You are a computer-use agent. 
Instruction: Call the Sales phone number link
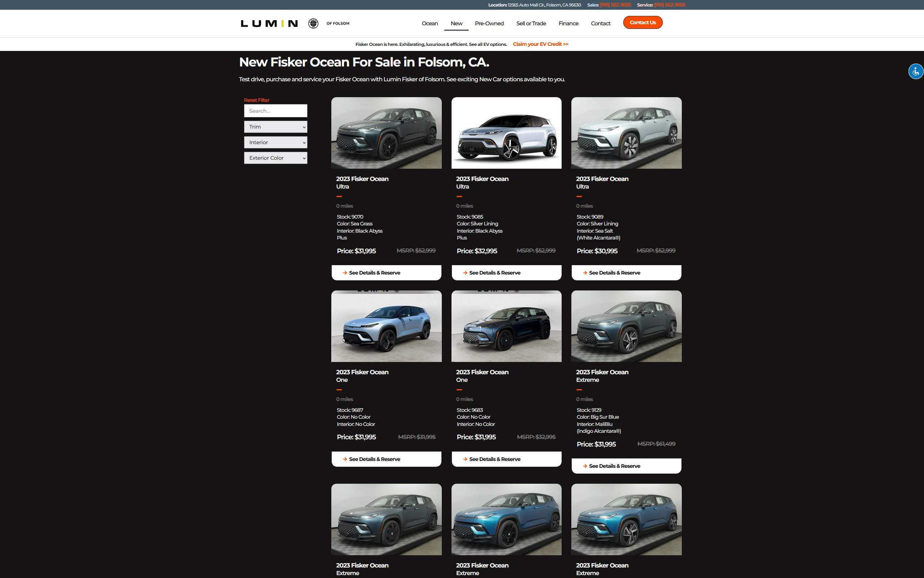615,5
